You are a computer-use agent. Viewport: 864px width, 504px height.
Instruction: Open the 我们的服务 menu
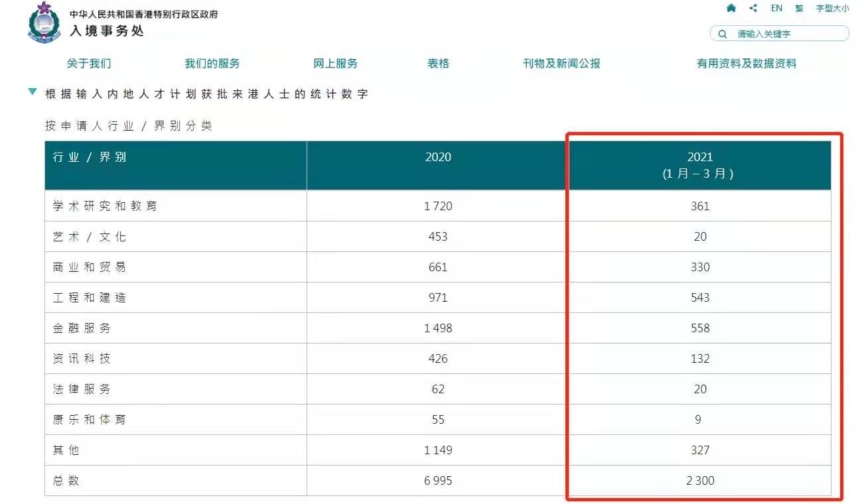tap(212, 64)
